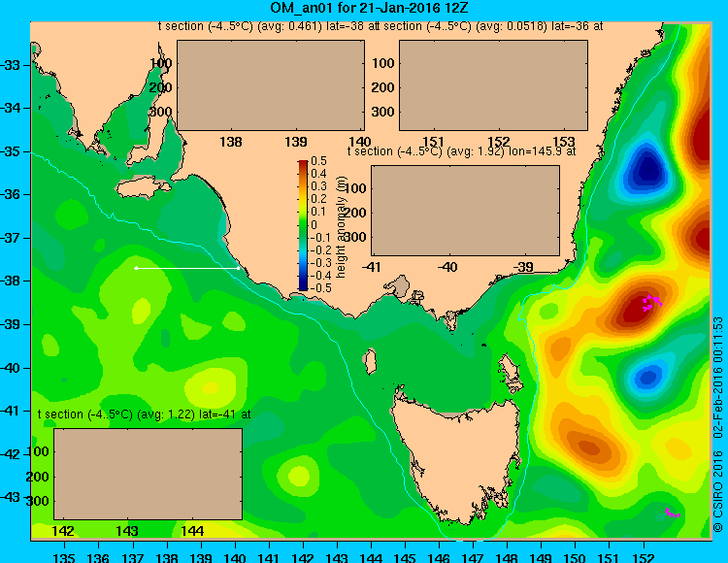
Task: Open the lat=-41 temperature section inset panel
Action: click(149, 474)
